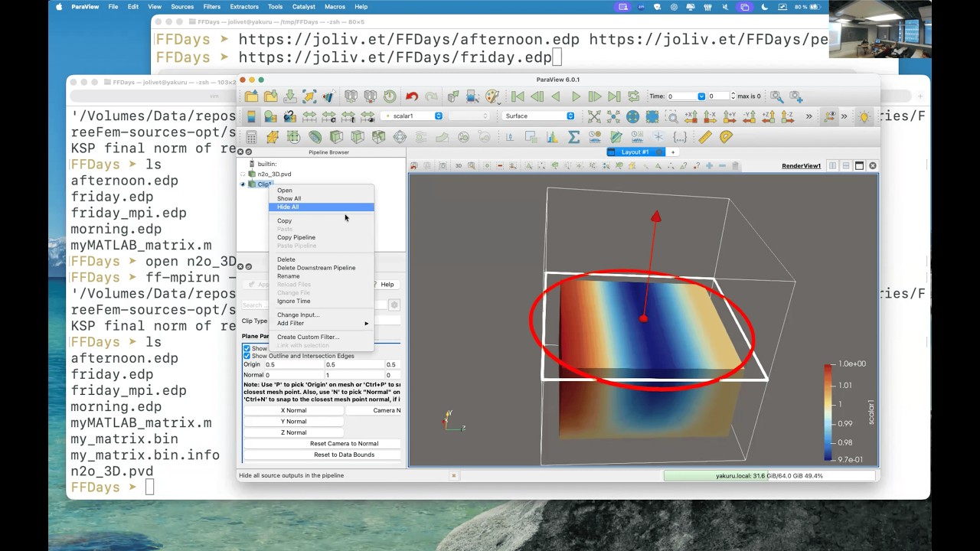Click Reset to Data Bounds button

pos(344,455)
